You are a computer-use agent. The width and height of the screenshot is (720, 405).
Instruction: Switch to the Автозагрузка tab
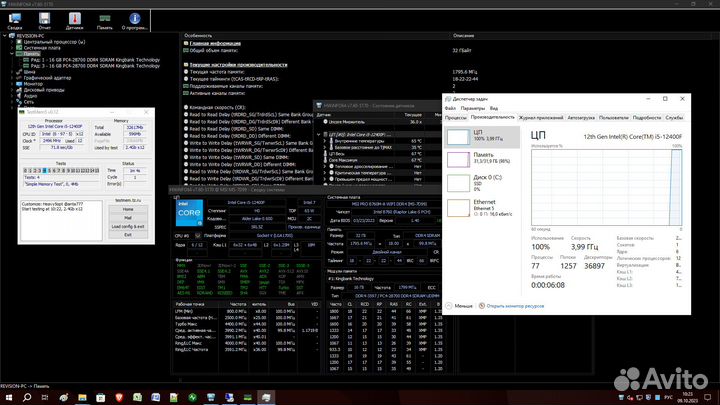(x=581, y=118)
